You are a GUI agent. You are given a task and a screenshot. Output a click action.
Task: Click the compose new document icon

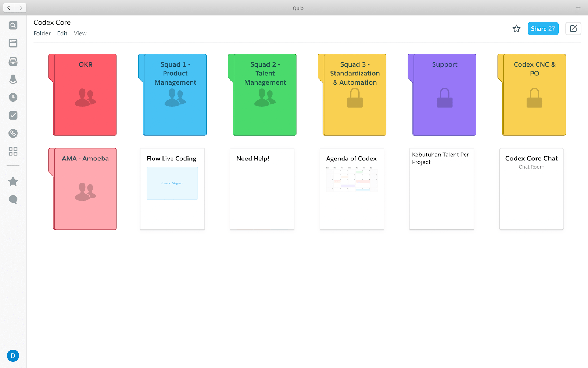(x=573, y=29)
